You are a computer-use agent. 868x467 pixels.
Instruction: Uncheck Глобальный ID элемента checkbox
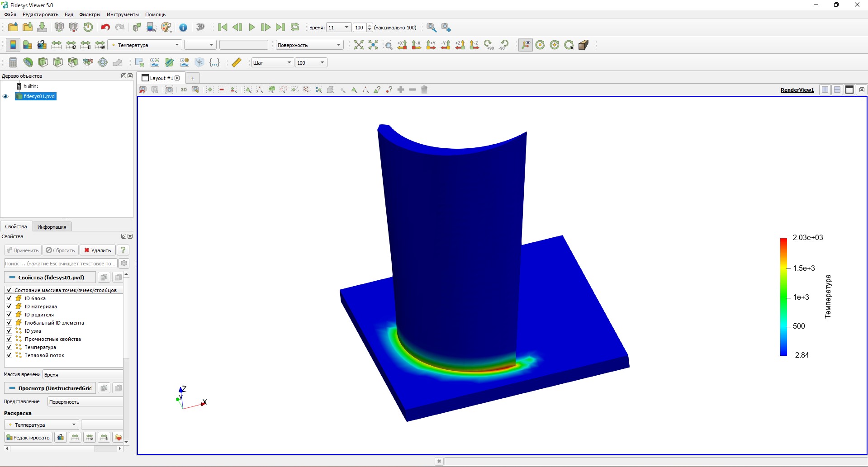(x=9, y=322)
